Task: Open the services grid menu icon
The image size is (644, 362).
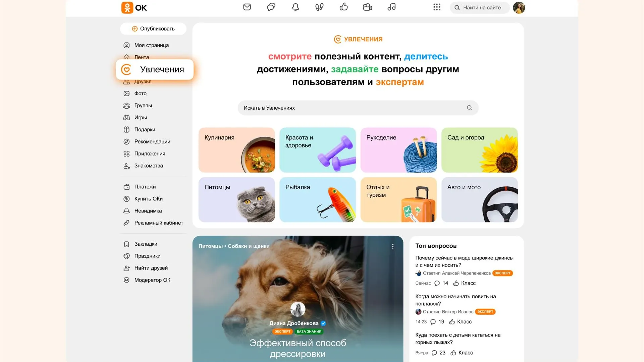Action: click(x=437, y=7)
